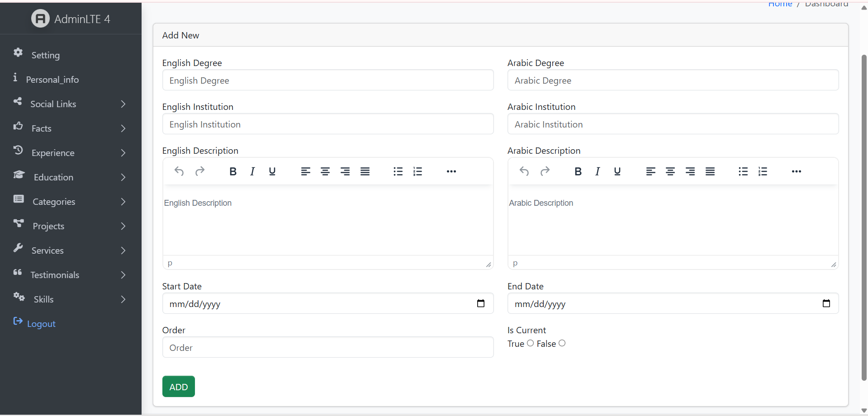
Task: Align center in the English Description editor
Action: pyautogui.click(x=325, y=171)
